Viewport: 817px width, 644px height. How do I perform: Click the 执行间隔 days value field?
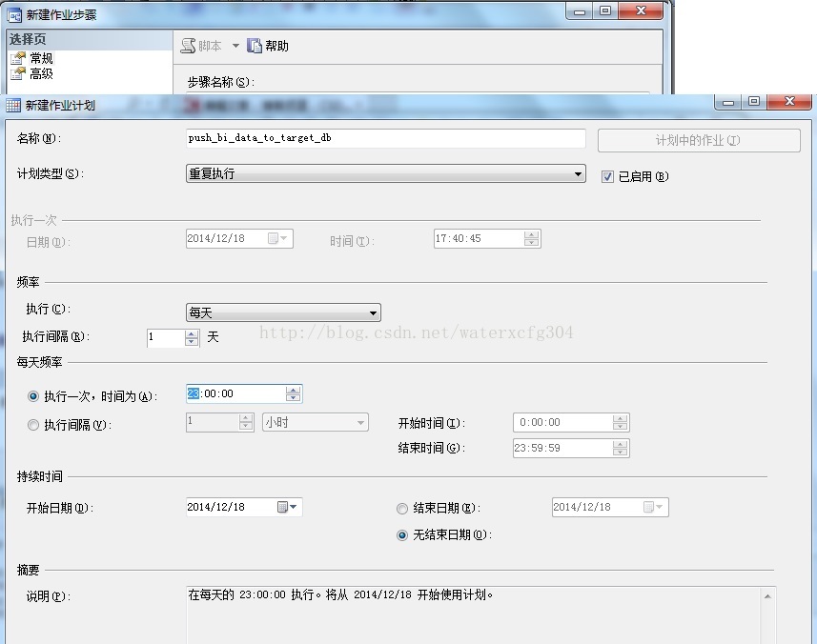coord(166,337)
